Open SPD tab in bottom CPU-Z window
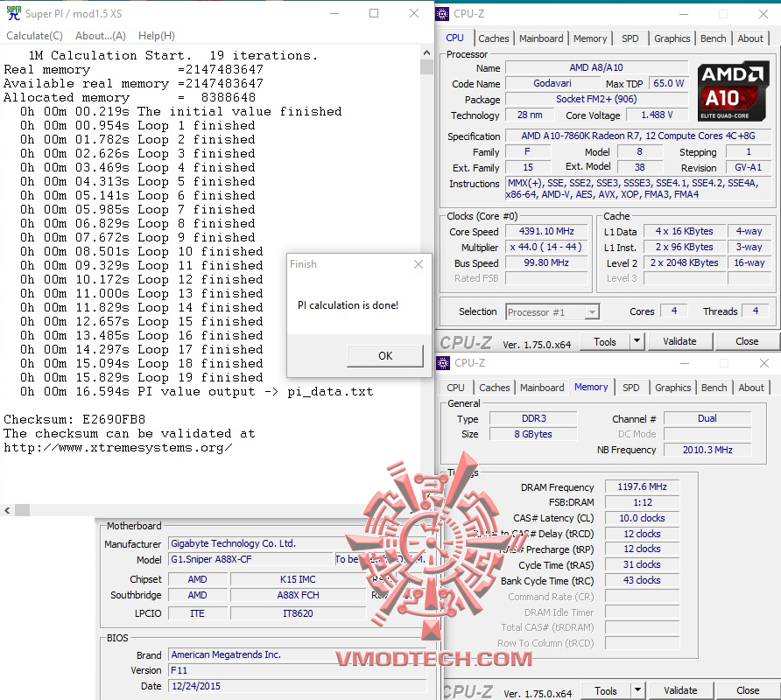This screenshot has width=781, height=700. click(x=630, y=388)
